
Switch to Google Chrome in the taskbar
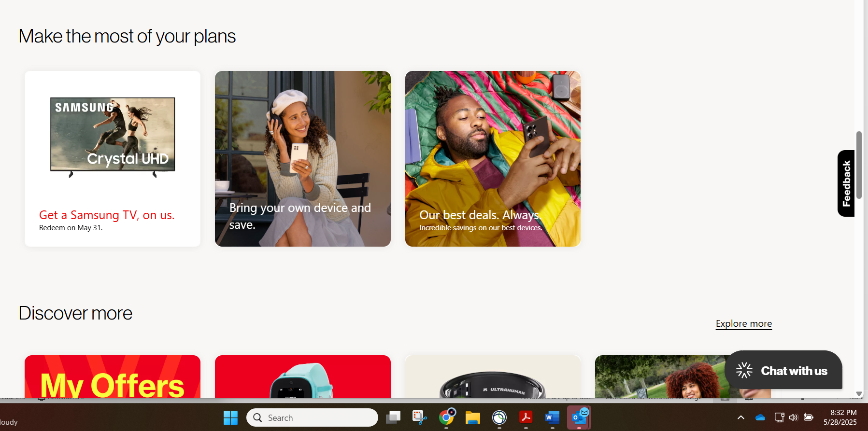[446, 417]
